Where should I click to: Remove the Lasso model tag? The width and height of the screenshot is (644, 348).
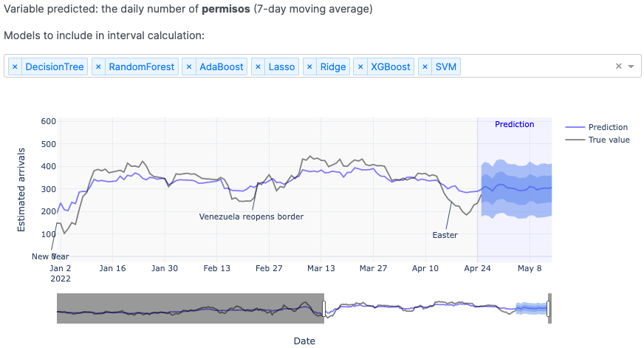tap(258, 66)
